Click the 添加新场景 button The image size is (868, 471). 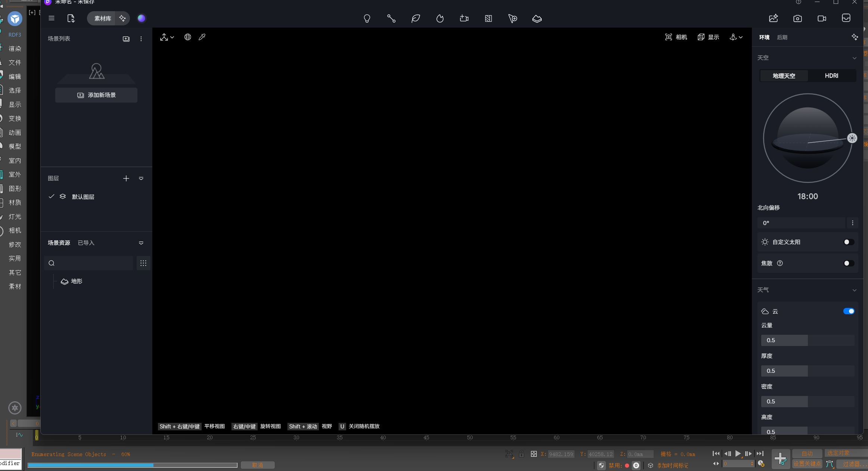96,95
